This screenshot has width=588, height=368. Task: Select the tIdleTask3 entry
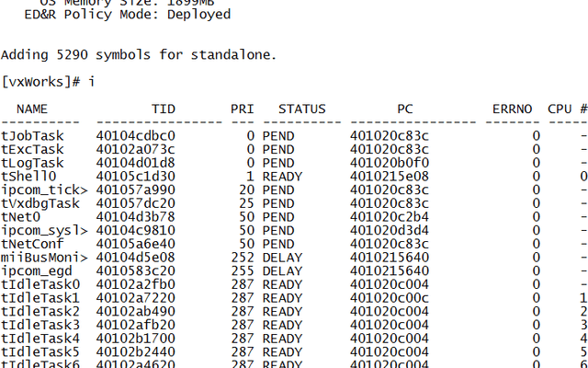pos(40,325)
